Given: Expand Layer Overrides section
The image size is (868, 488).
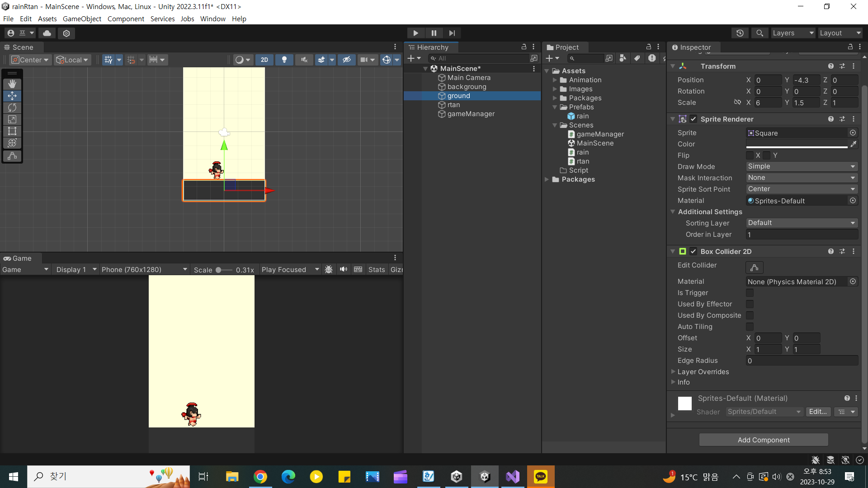Looking at the screenshot, I should [x=673, y=372].
